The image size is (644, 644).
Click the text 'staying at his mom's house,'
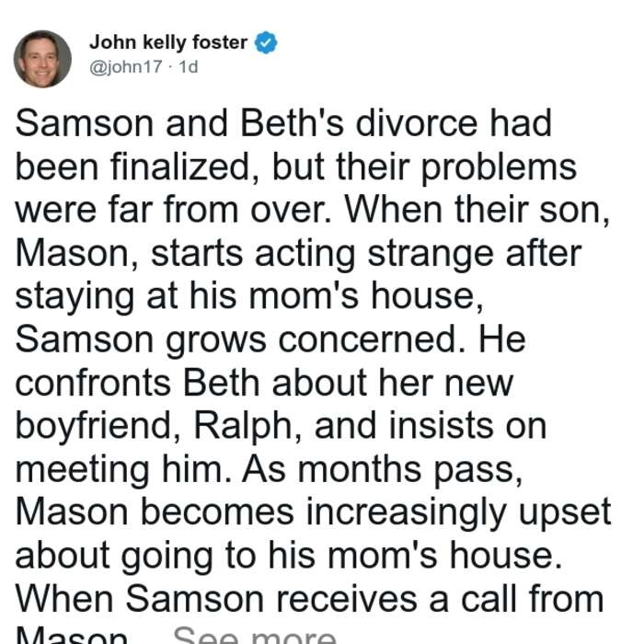[x=249, y=296]
